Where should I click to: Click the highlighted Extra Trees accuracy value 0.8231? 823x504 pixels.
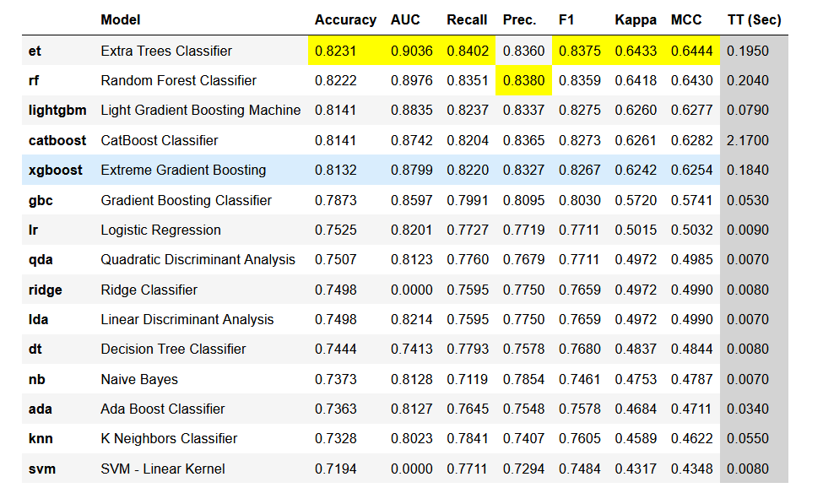(x=336, y=51)
